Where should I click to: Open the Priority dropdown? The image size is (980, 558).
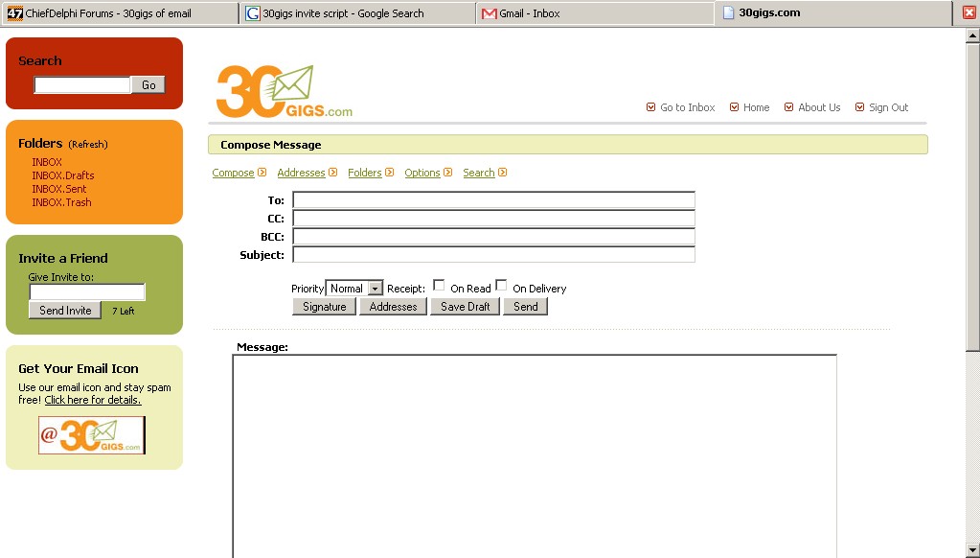[x=354, y=288]
